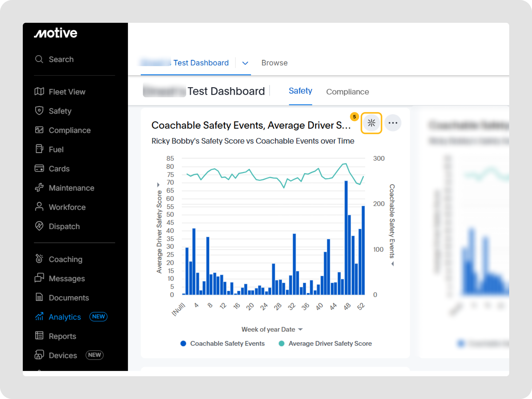This screenshot has width=532, height=399.
Task: Go to Maintenance via the wrench icon
Action: (39, 188)
